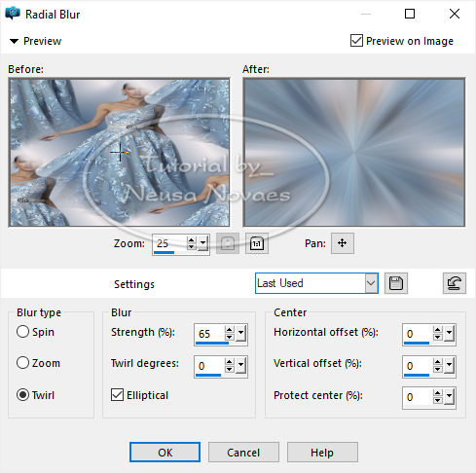This screenshot has width=476, height=473.
Task: Click the Radial Blur app icon in title bar
Action: 13,14
